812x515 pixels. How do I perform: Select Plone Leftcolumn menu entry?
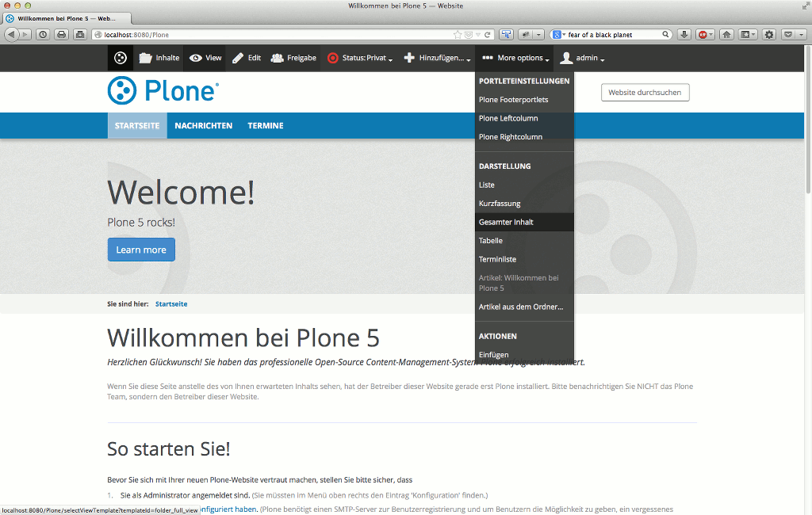pos(524,118)
